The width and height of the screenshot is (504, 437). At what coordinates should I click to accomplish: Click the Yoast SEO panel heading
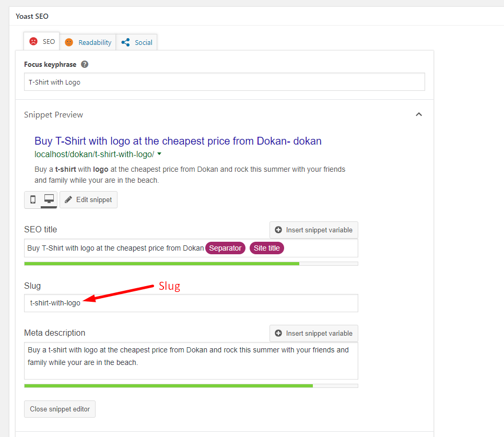32,16
